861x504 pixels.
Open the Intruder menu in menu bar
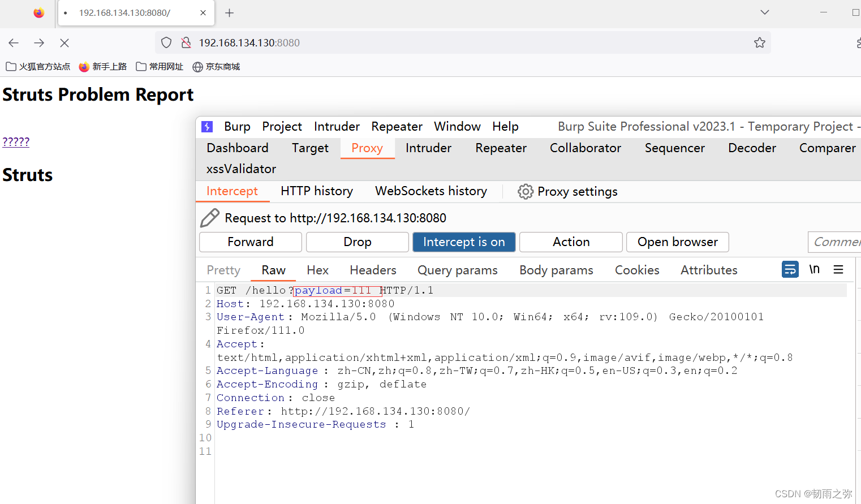click(337, 126)
